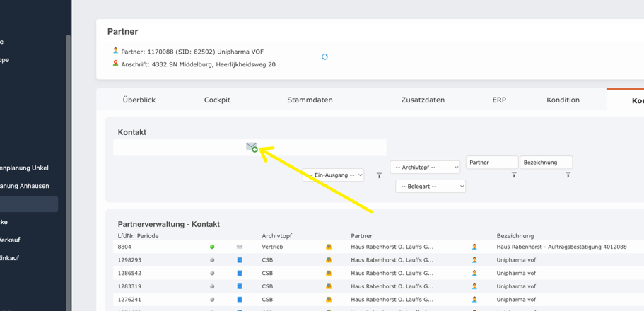Open sidebar item ending in 'anung Anhausen'
This screenshot has width=644, height=311.
coord(25,186)
